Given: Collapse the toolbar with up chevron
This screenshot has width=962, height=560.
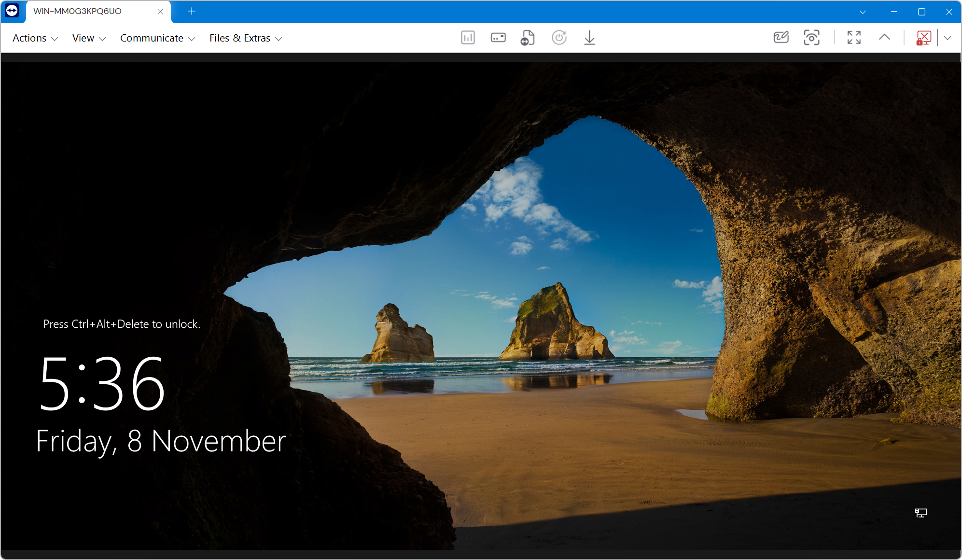Looking at the screenshot, I should point(884,37).
